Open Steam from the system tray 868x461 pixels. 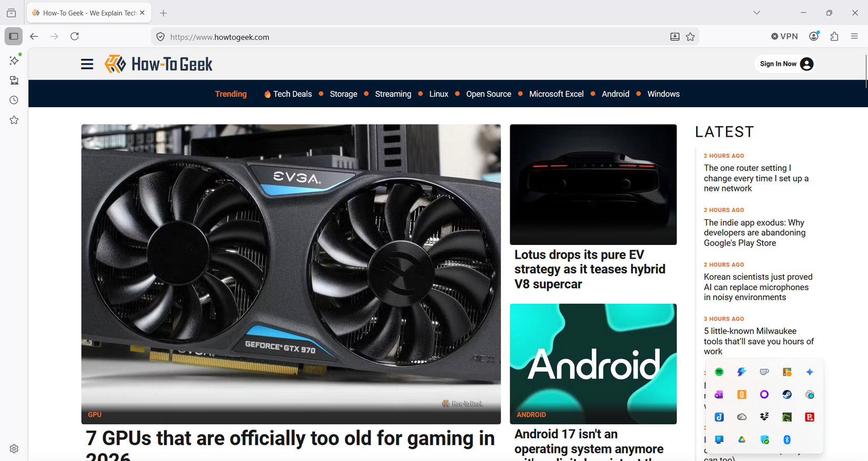(787, 394)
